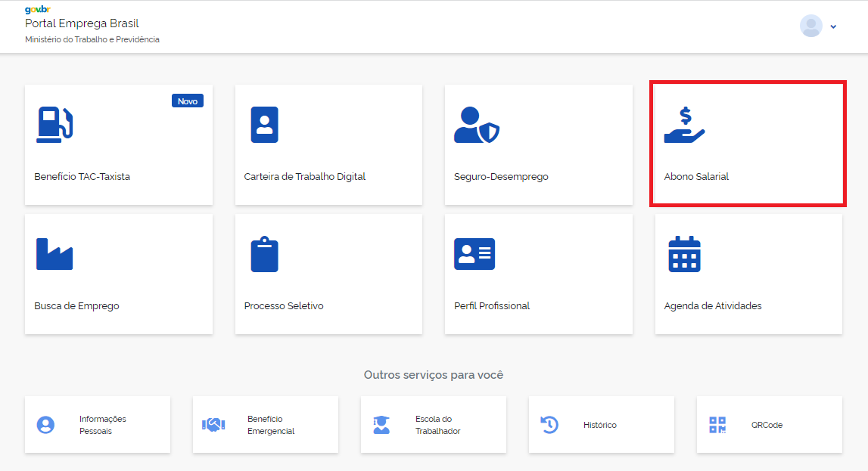Screen dimensions: 868x471
Task: Open the Informações Pessoais label
Action: click(102, 425)
